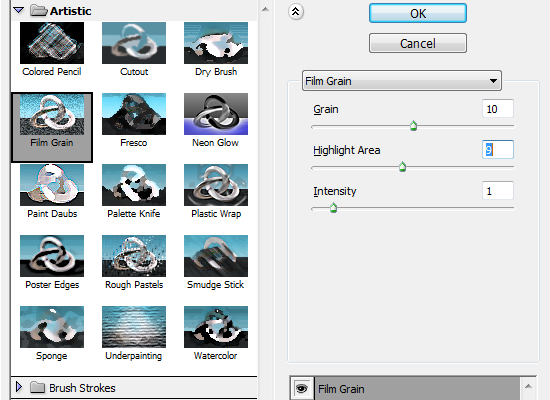Choose the Dry Brush filter thumbnail
550x400 pixels.
(216, 43)
